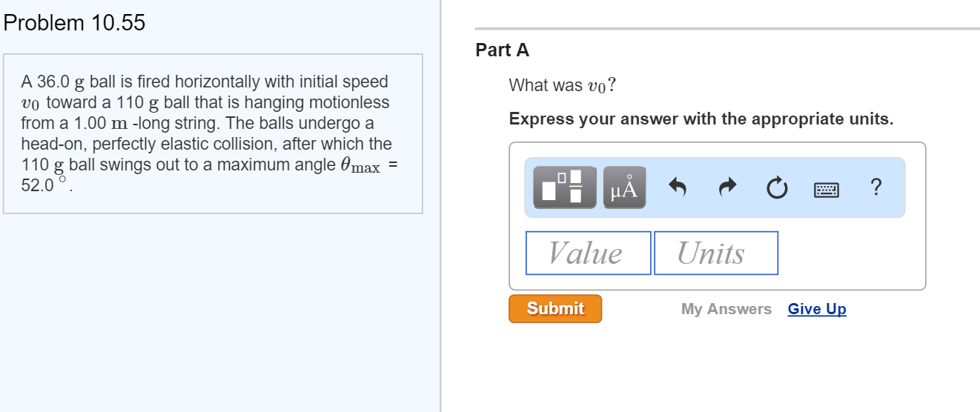Show keyboard shortcuts via keyboard icon
The image size is (980, 412).
pyautogui.click(x=827, y=190)
